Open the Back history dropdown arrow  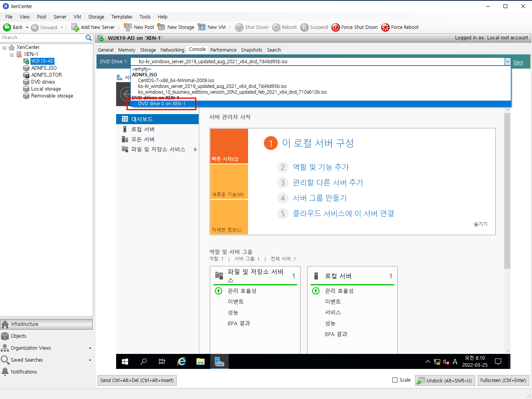point(27,27)
